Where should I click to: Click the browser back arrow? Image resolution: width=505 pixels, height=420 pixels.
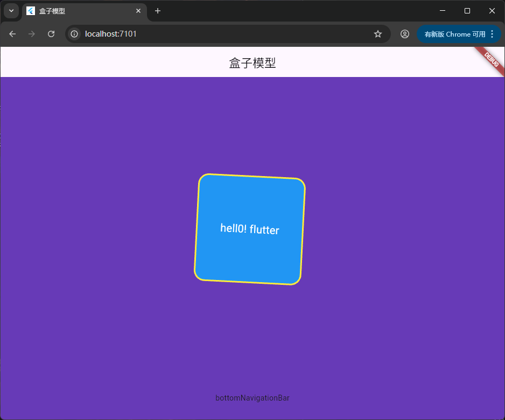tap(12, 34)
